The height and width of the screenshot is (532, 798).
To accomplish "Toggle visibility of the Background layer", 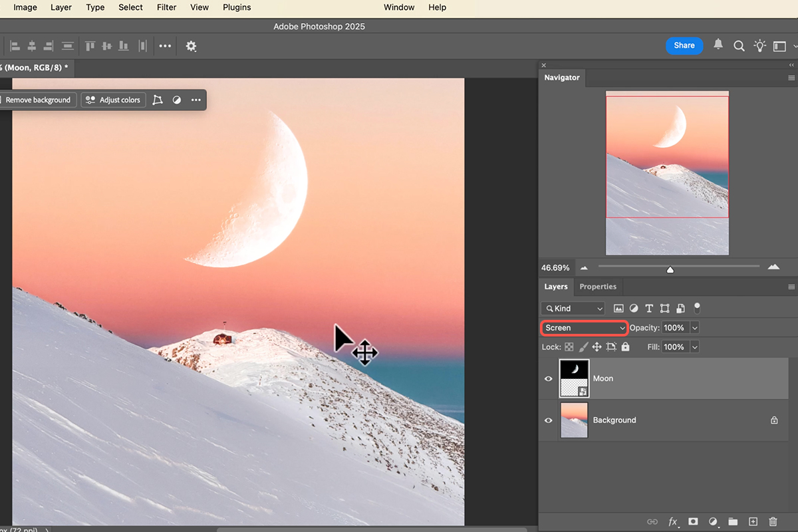I will click(549, 420).
